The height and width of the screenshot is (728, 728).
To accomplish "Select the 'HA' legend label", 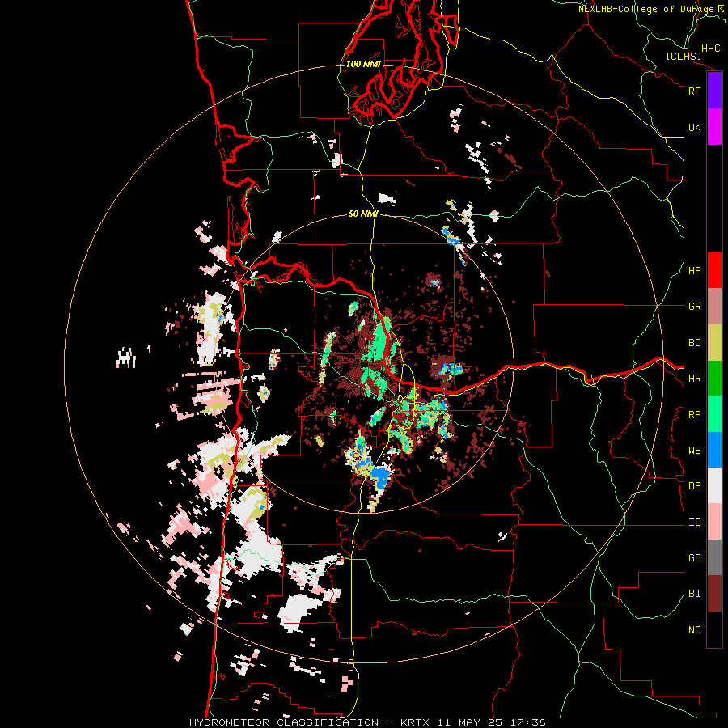I will tap(694, 271).
